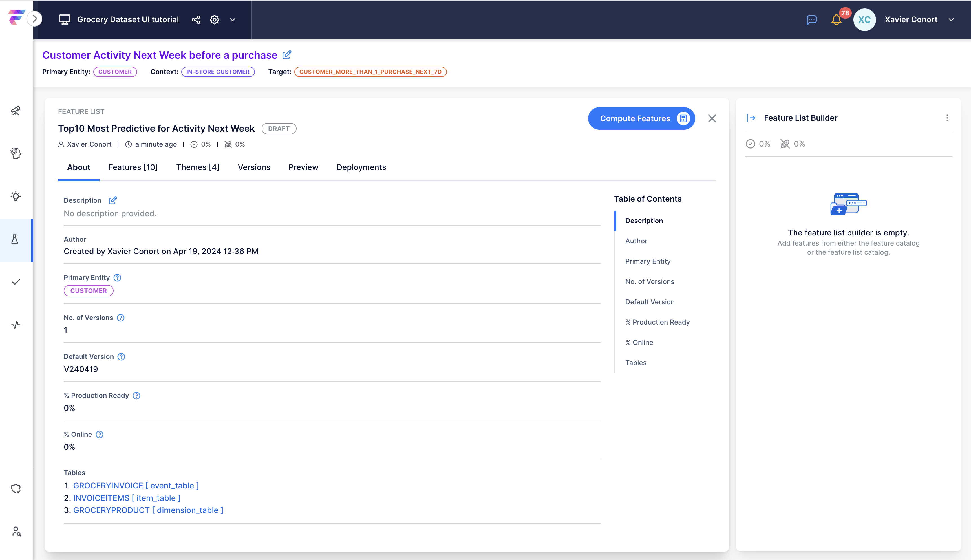Open the checkmark approve icon in sidebar
Viewport: 971px width, 560px height.
[x=16, y=282]
